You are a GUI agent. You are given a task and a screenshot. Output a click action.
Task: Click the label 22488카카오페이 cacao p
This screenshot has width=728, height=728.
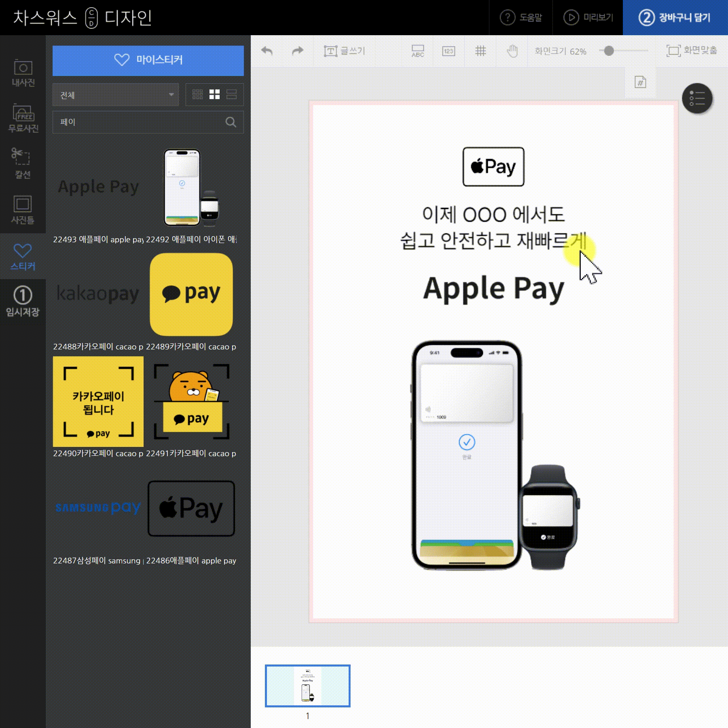(x=98, y=347)
